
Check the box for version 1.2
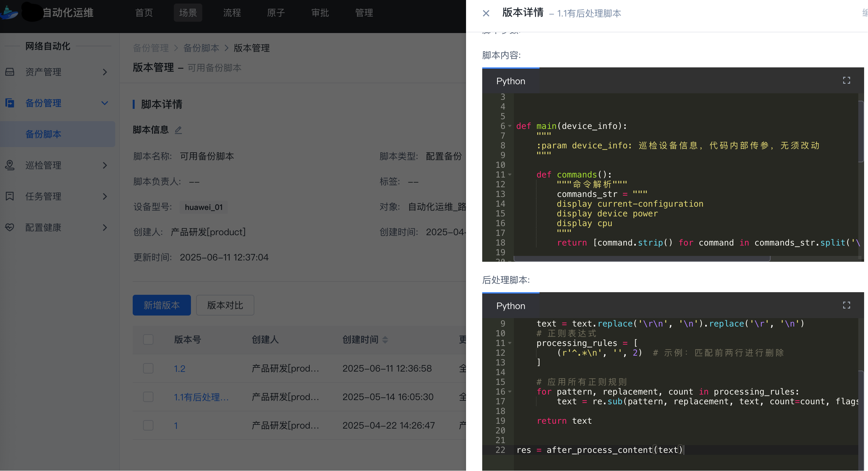(x=148, y=368)
